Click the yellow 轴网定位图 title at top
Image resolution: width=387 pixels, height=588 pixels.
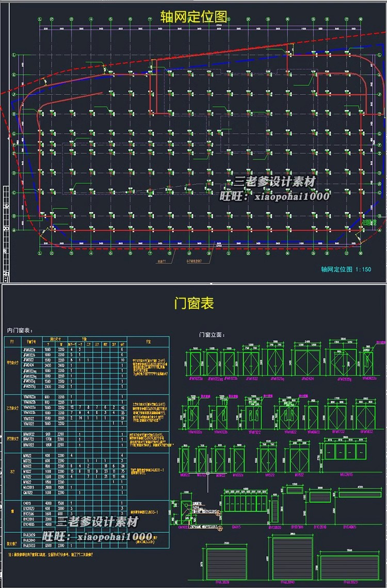pyautogui.click(x=194, y=17)
